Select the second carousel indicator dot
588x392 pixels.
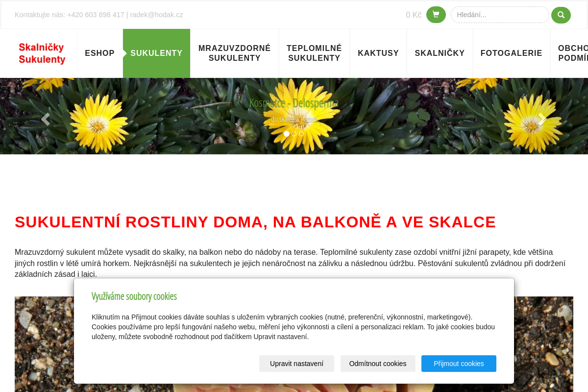294,133
